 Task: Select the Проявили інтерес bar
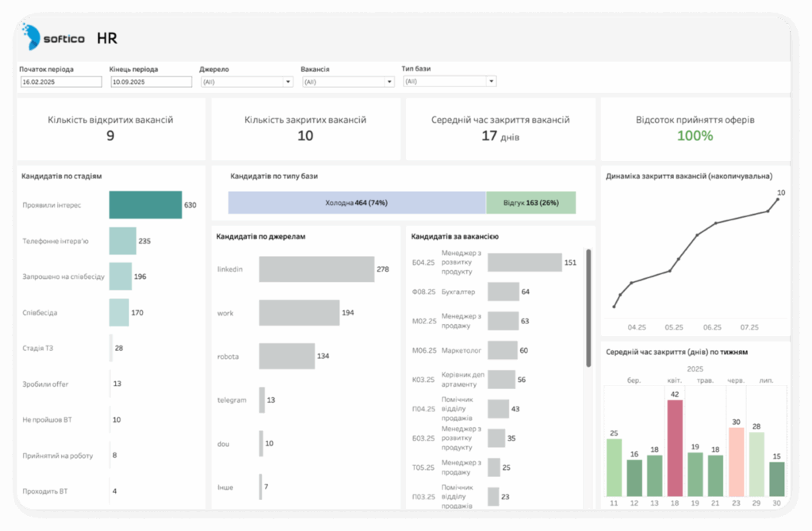145,204
